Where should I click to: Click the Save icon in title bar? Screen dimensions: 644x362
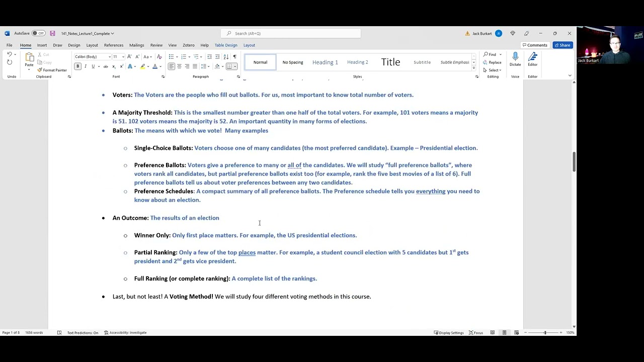pyautogui.click(x=52, y=33)
